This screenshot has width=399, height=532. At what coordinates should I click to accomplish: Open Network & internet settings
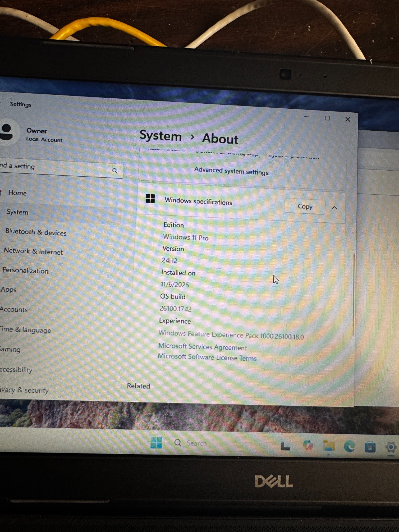tap(33, 251)
